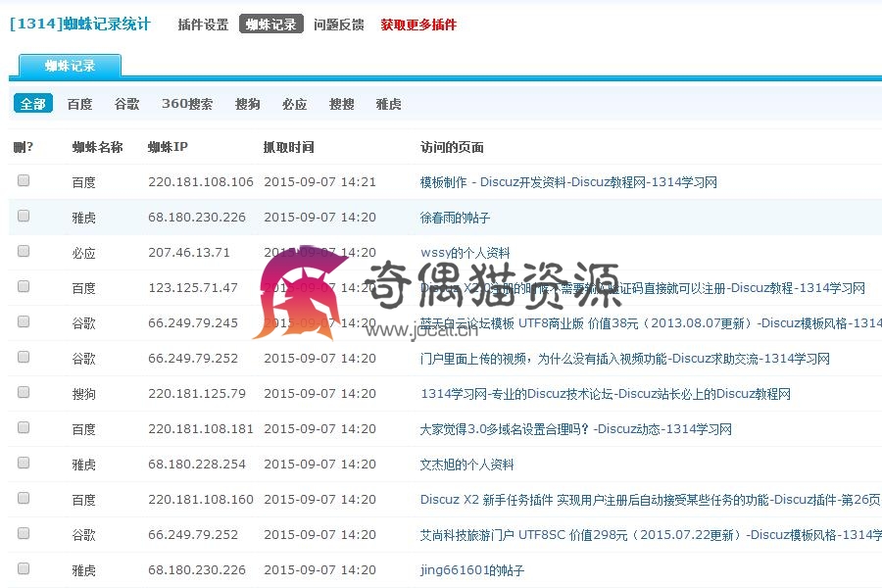Click IP cell 66.249.79.245
Viewport: 882px width, 588px height.
pyautogui.click(x=193, y=323)
